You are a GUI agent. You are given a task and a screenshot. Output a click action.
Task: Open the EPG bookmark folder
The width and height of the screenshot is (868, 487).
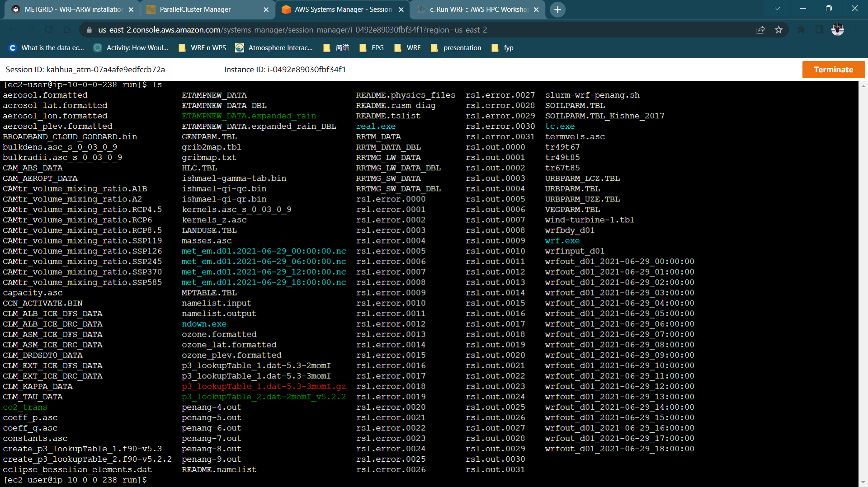pos(372,48)
